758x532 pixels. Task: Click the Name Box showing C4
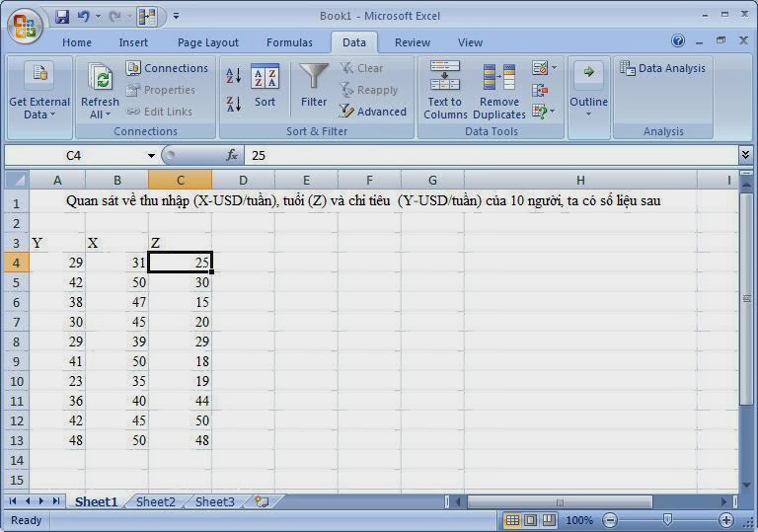75,155
